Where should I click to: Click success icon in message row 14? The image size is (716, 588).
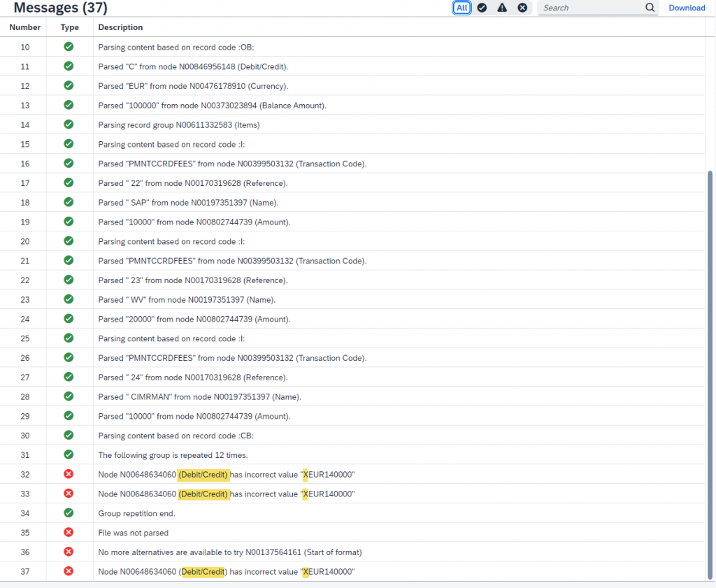pyautogui.click(x=69, y=124)
